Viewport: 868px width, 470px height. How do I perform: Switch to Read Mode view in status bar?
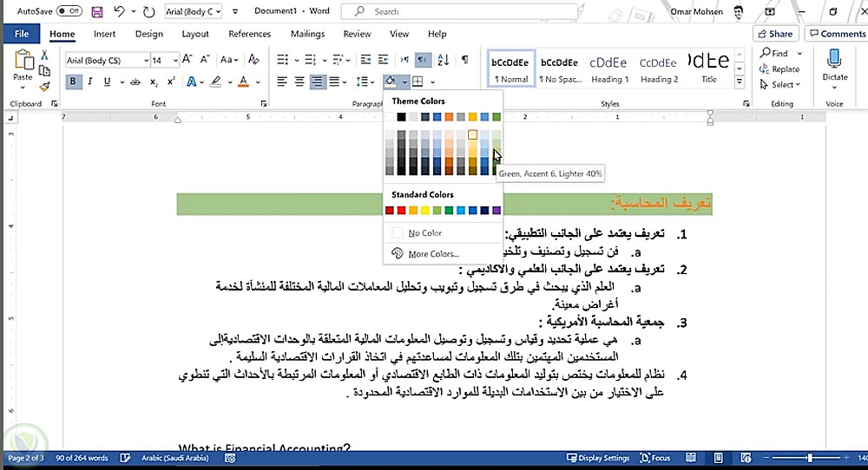pyautogui.click(x=691, y=458)
